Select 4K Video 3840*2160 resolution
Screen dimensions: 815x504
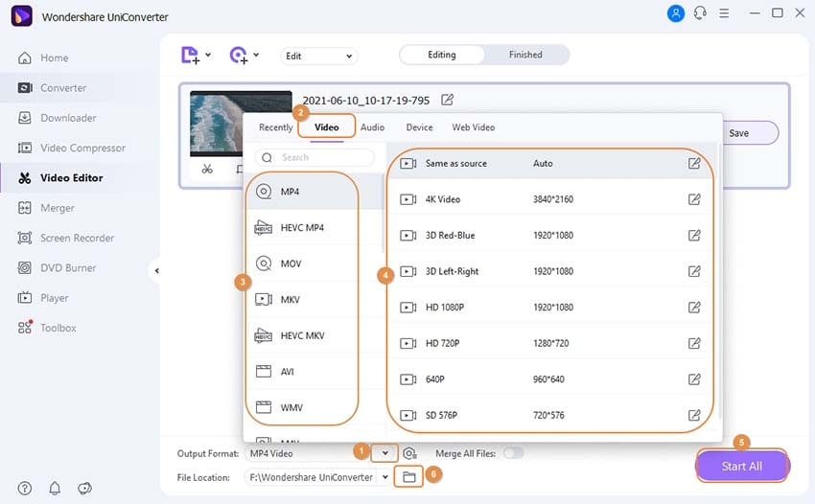(x=550, y=199)
